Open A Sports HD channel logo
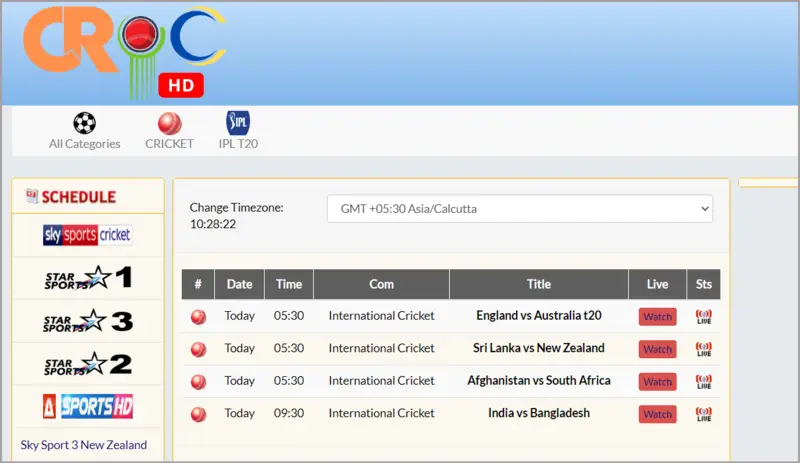Image resolution: width=800 pixels, height=463 pixels. [88, 406]
